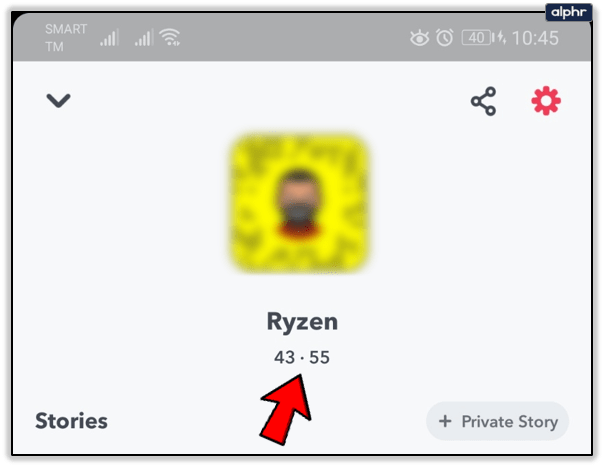Collapse profile using the down chevron

59,101
